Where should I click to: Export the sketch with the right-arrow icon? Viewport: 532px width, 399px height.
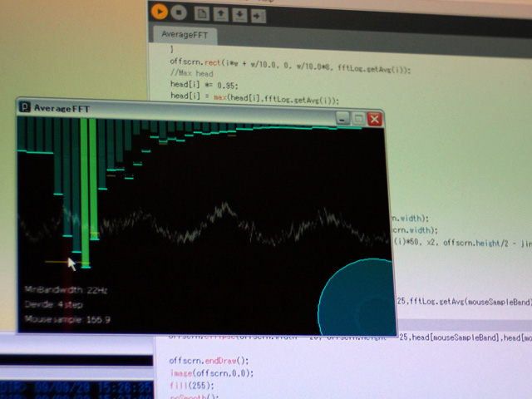pyautogui.click(x=259, y=16)
